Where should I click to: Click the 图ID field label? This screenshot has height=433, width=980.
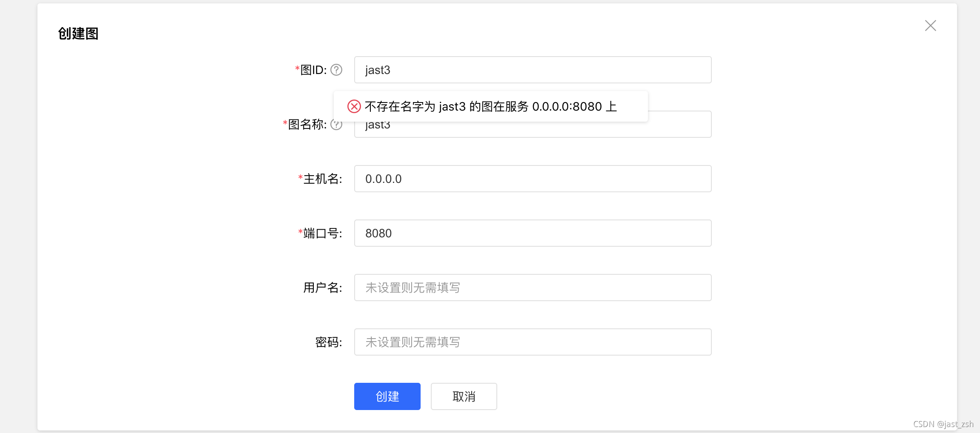(x=312, y=69)
